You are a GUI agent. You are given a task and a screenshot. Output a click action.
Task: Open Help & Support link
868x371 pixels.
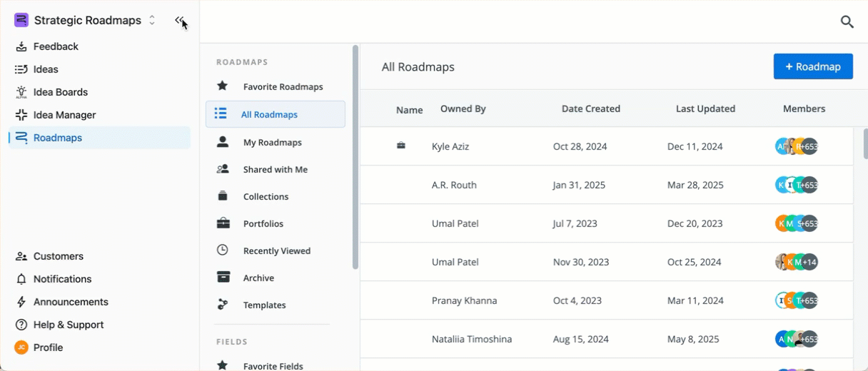tap(68, 325)
